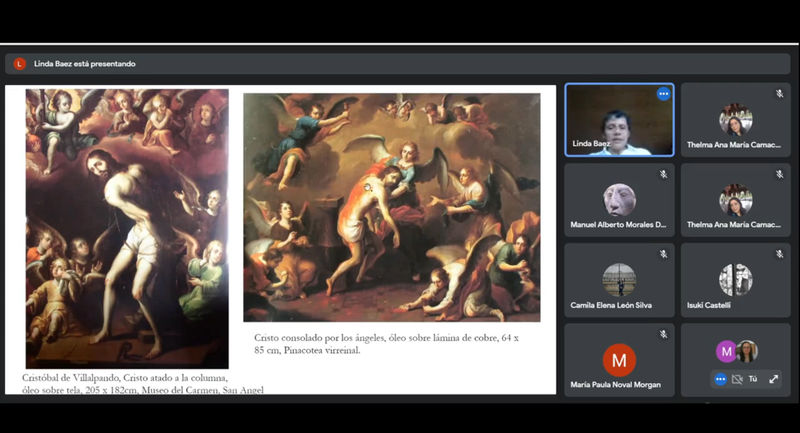Click the muted mic icon on Camila Elena León Silva tile
This screenshot has height=433, width=800.
[x=663, y=254]
